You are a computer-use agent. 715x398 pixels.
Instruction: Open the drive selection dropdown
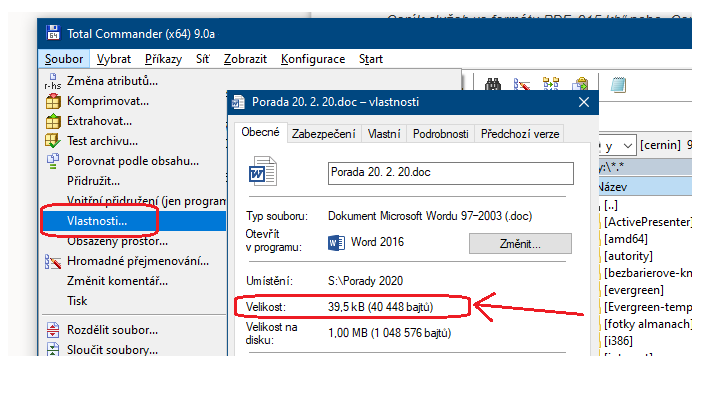(628, 146)
